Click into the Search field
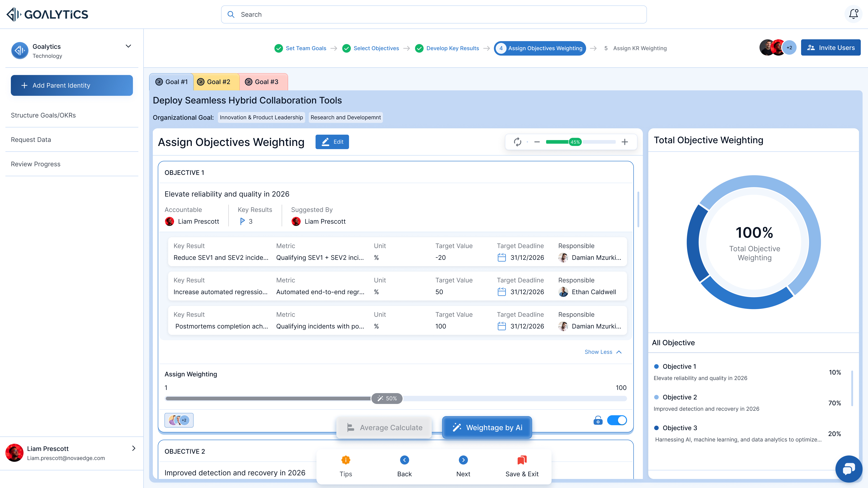This screenshot has height=488, width=868. (434, 14)
